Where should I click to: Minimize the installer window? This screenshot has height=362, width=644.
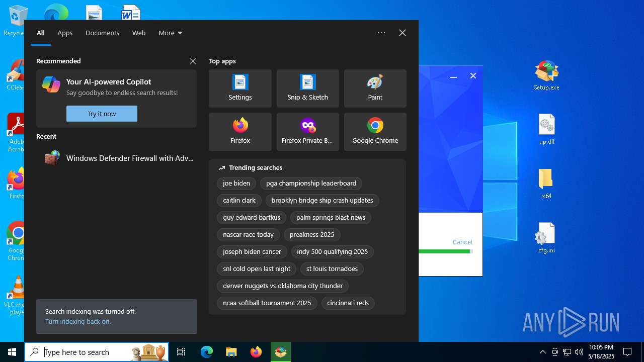[453, 76]
